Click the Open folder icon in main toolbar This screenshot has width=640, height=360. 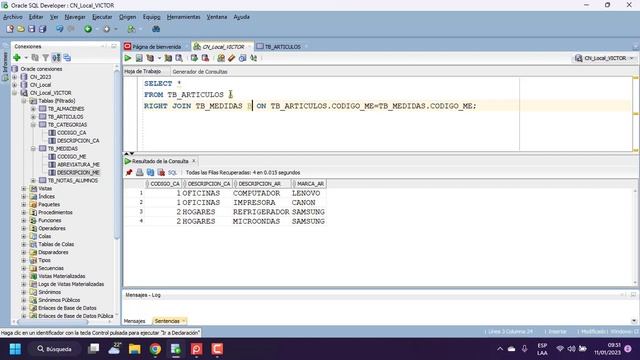[x=21, y=29]
